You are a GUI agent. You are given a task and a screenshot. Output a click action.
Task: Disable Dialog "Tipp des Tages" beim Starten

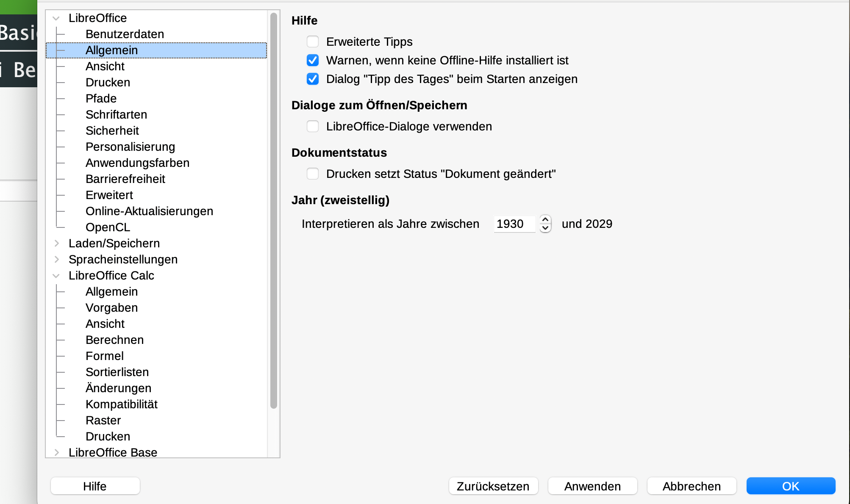pos(313,79)
